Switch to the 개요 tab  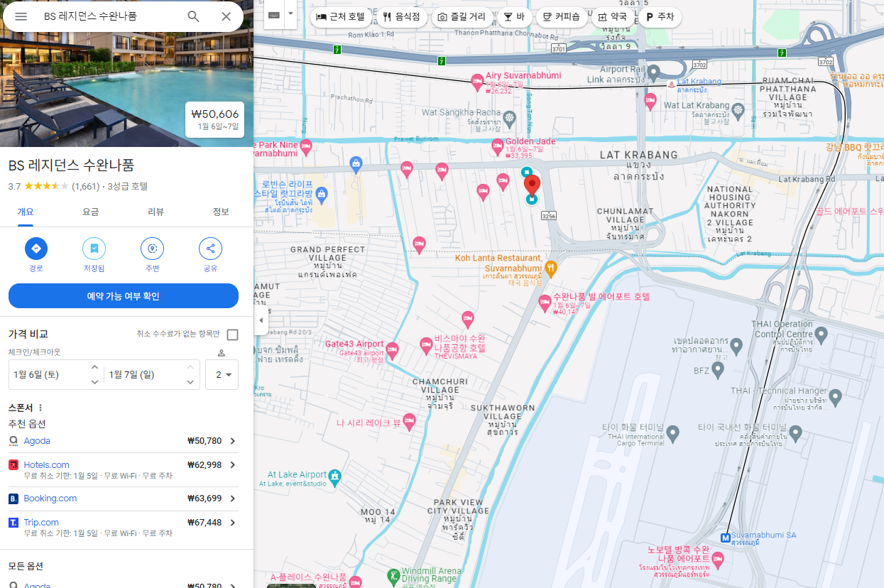(26, 212)
